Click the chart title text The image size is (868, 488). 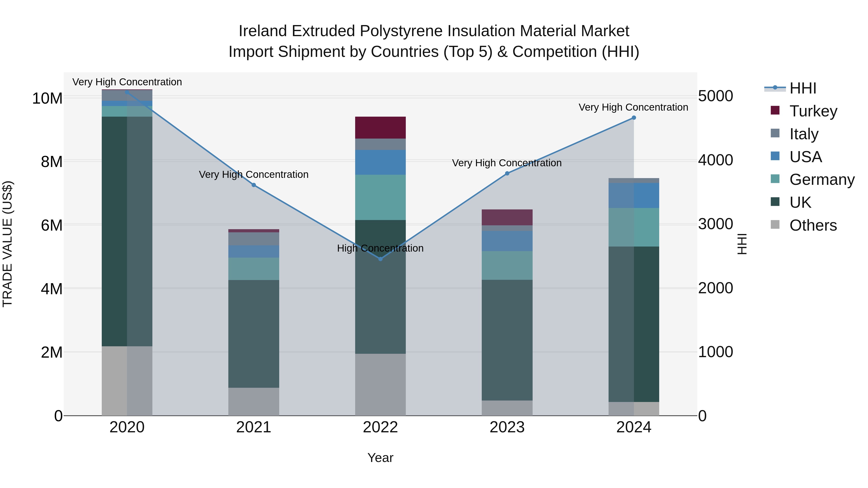(434, 41)
